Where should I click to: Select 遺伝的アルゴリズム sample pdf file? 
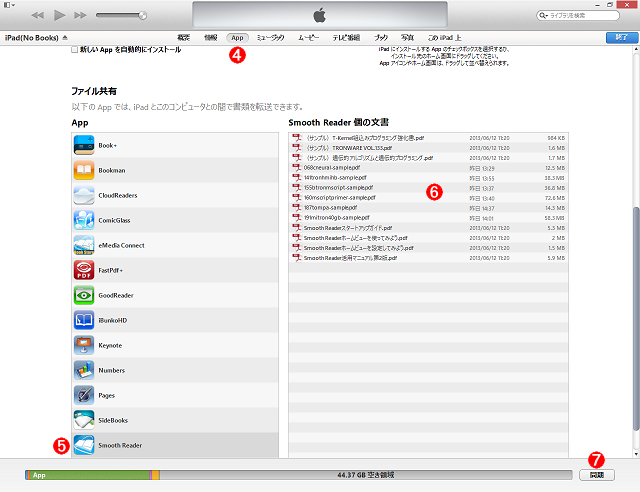(x=428, y=158)
